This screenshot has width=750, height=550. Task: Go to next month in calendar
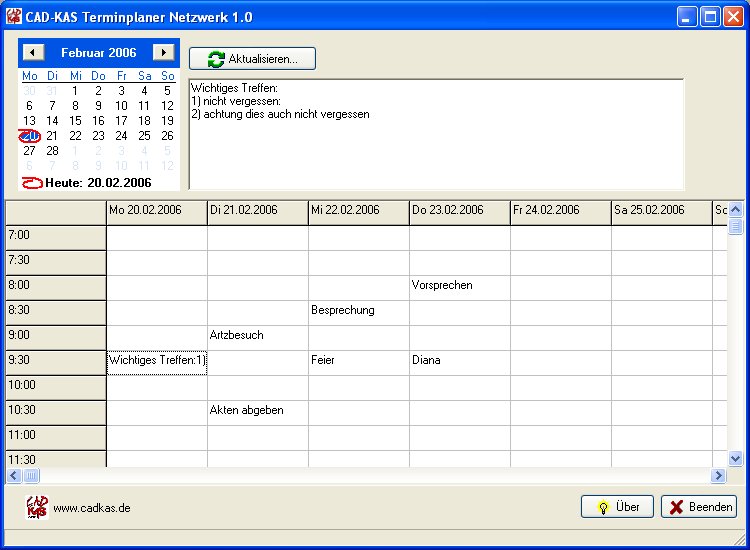[163, 52]
